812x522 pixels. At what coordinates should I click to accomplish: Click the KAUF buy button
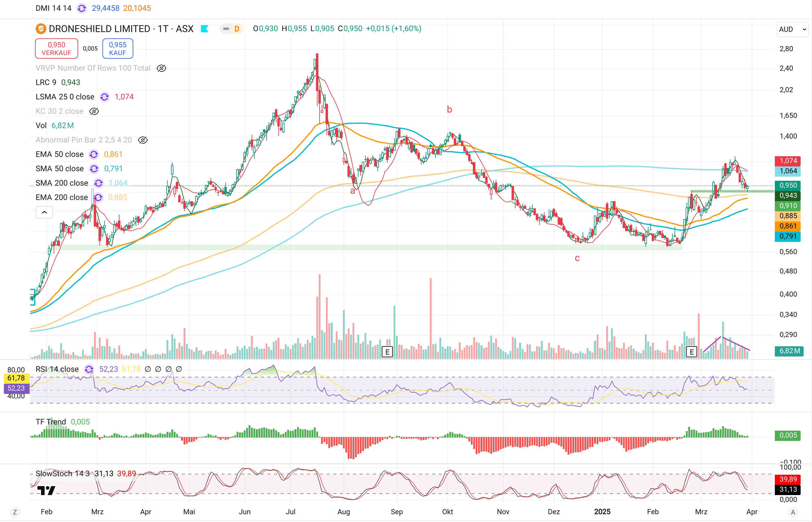click(x=117, y=48)
